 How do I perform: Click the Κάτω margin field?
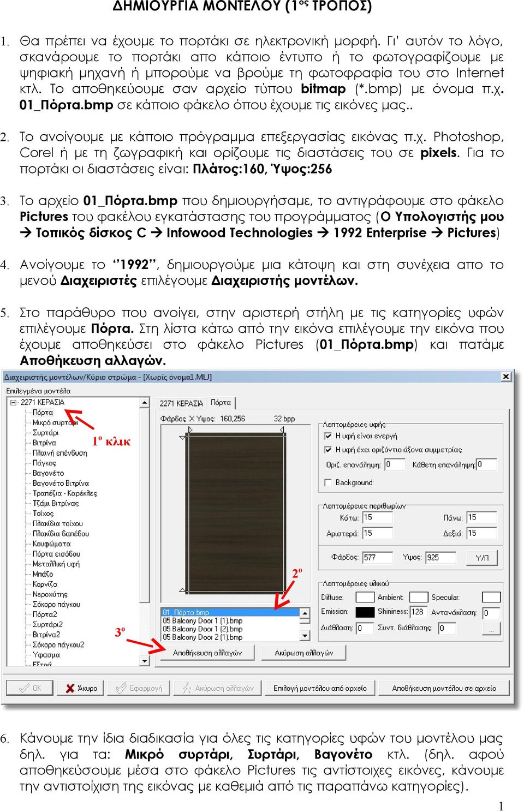click(377, 517)
